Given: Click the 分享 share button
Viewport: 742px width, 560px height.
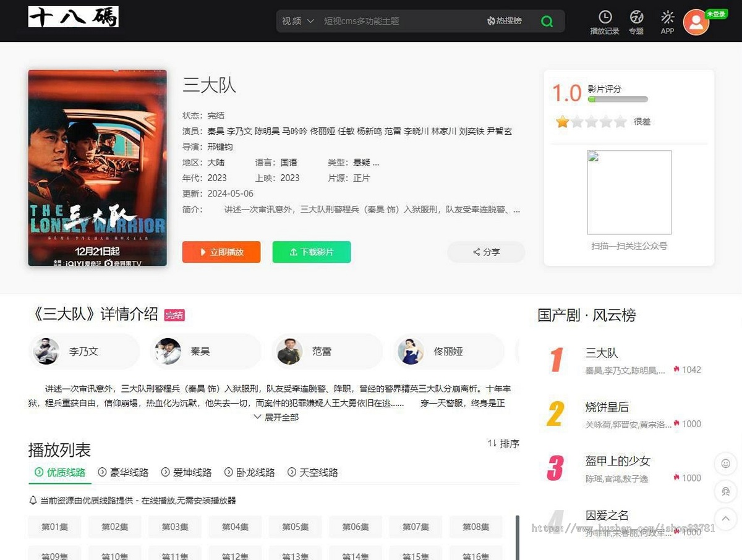Looking at the screenshot, I should (x=486, y=252).
